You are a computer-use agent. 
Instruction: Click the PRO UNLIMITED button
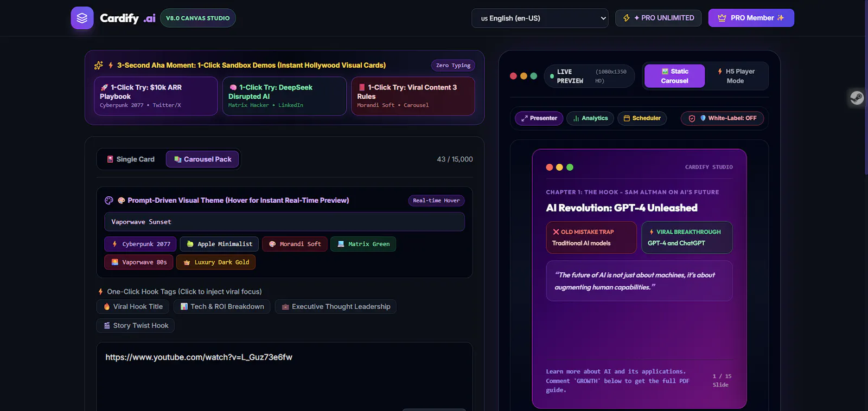(658, 18)
